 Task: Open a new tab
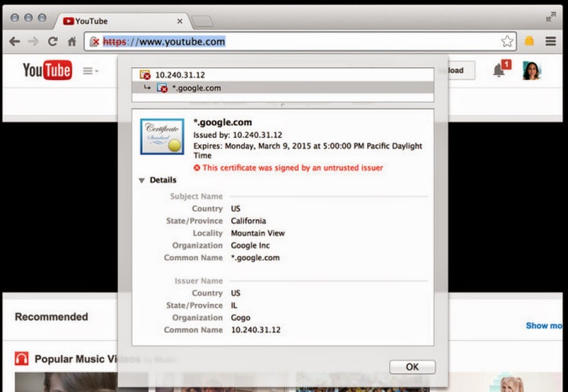(202, 22)
